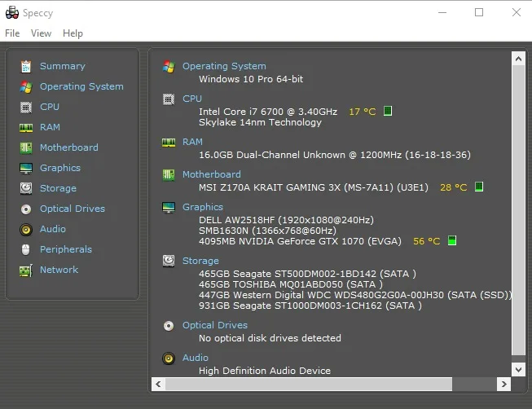Click the CPU chip icon in sidebar
The width and height of the screenshot is (532, 409).
click(26, 108)
